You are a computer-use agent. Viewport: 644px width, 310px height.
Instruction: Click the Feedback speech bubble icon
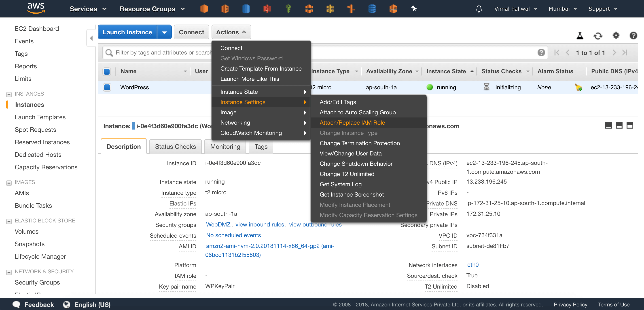tap(17, 304)
